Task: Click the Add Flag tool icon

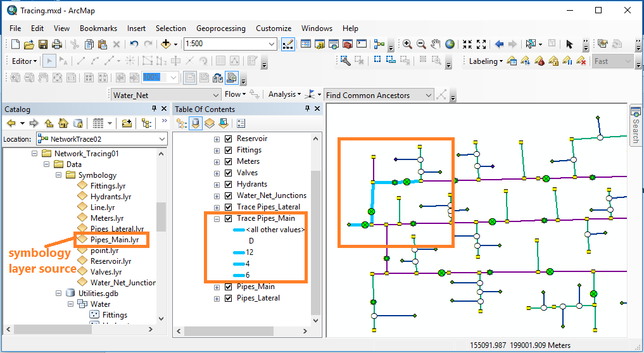Action: (311, 95)
